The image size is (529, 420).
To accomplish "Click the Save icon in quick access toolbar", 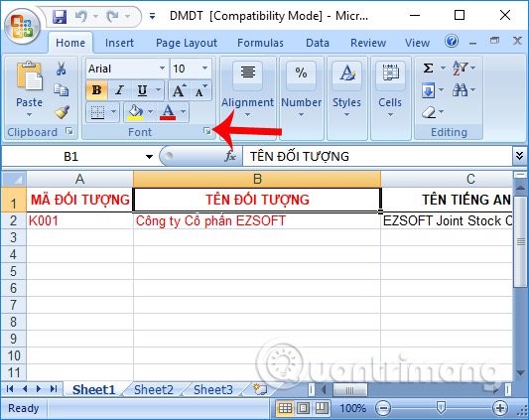I will point(59,16).
